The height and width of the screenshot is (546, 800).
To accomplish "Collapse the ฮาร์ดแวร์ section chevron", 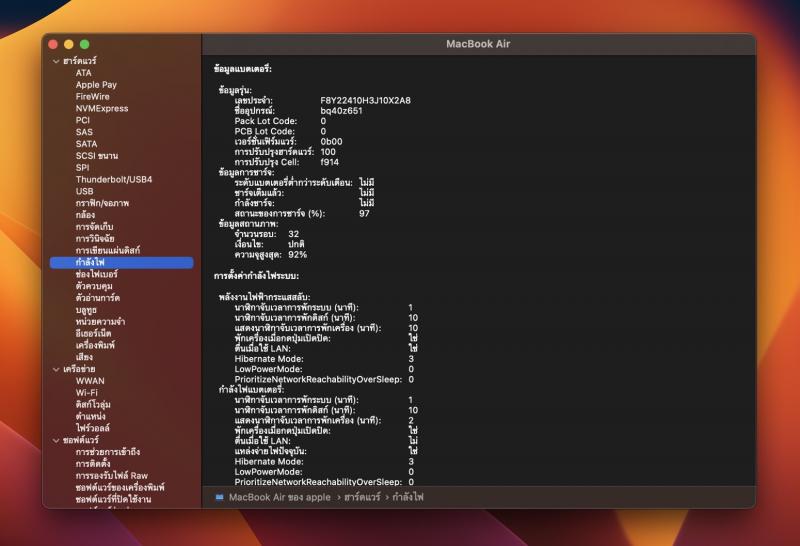I will coord(56,61).
